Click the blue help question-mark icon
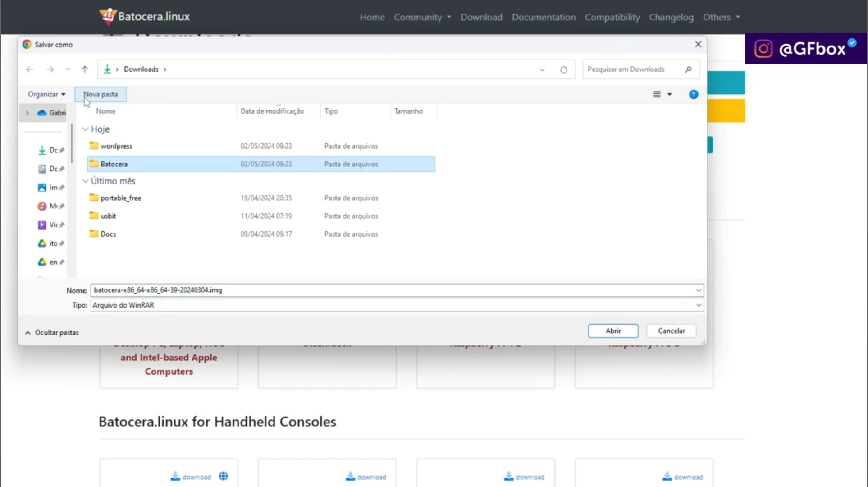868x487 pixels. coord(693,94)
